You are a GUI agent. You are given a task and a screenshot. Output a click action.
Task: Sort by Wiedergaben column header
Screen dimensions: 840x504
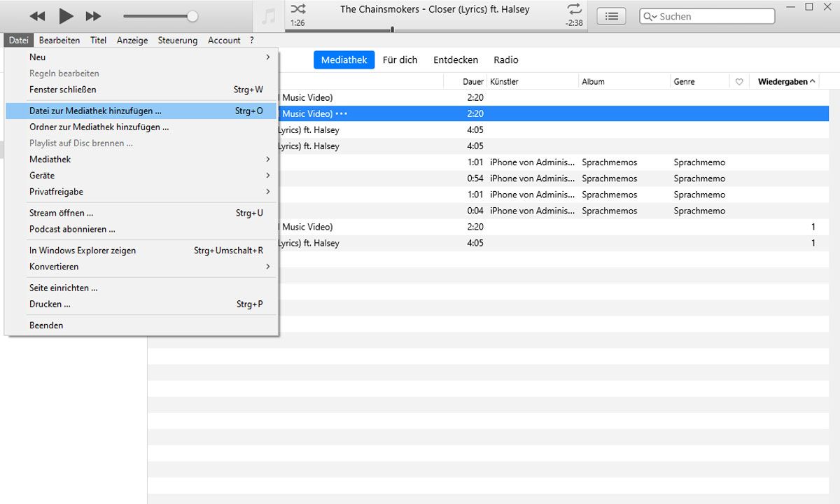point(783,82)
